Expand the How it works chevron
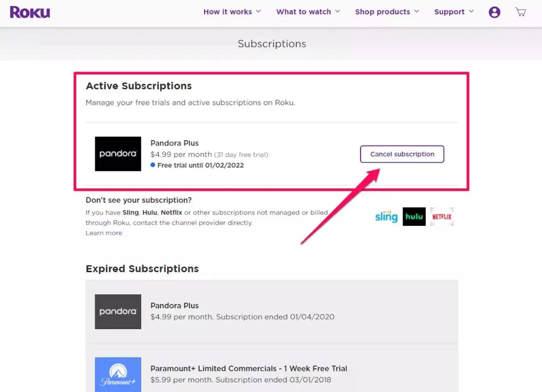The height and width of the screenshot is (392, 542). (x=258, y=11)
